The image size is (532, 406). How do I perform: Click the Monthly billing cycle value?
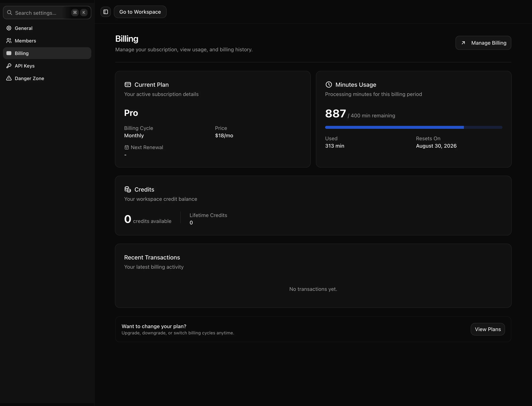click(134, 136)
